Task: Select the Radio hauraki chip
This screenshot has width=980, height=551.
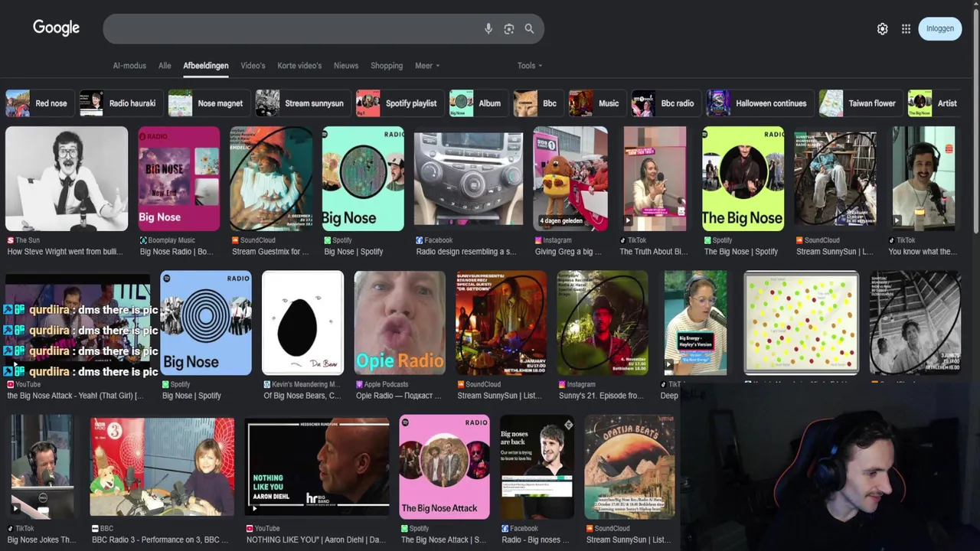Action: point(120,103)
